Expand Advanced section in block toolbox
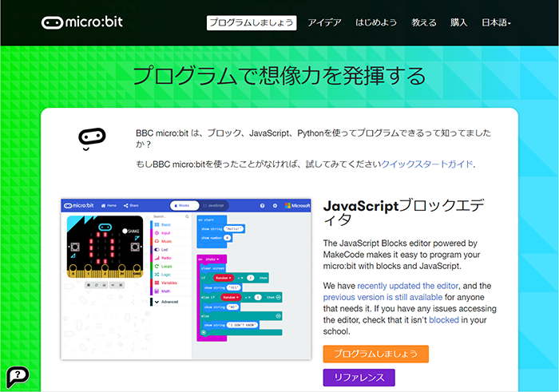 [x=171, y=302]
